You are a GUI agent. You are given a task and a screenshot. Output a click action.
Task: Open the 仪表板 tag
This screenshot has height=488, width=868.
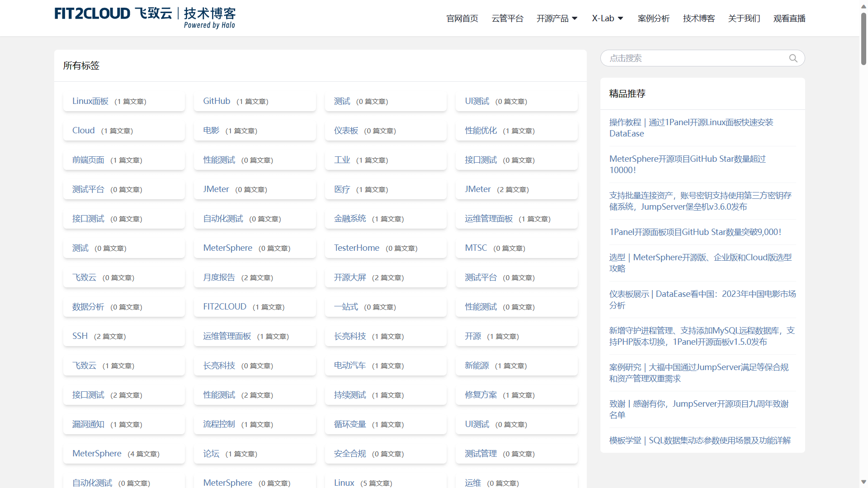click(x=346, y=131)
